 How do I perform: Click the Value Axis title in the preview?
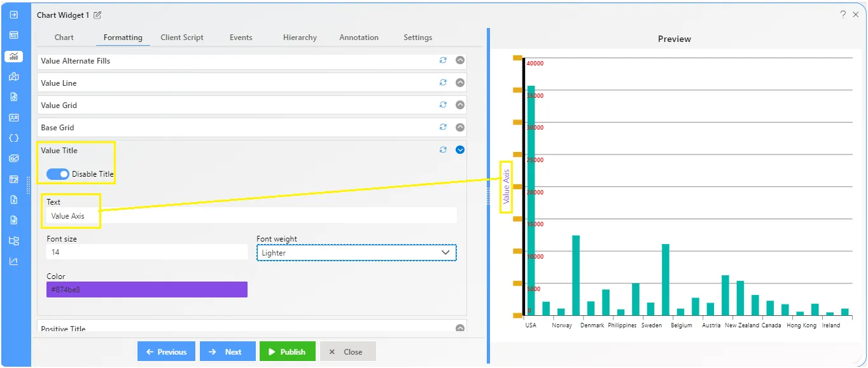coord(507,186)
